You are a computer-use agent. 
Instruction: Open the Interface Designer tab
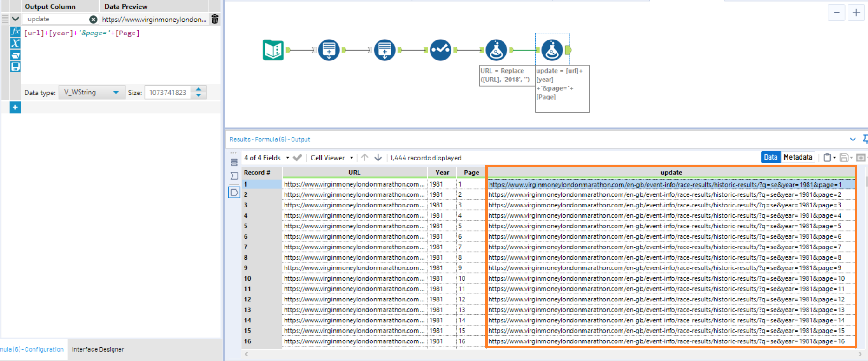click(98, 349)
